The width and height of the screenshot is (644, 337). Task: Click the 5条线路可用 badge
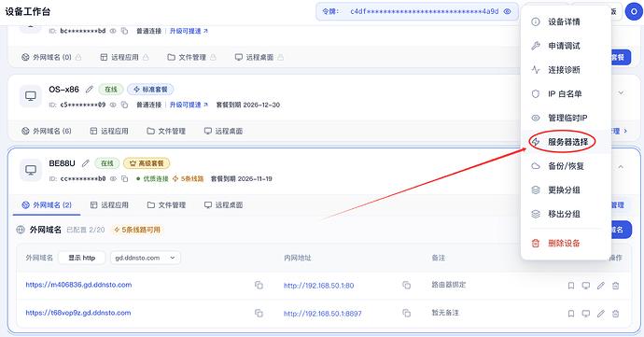click(x=137, y=230)
